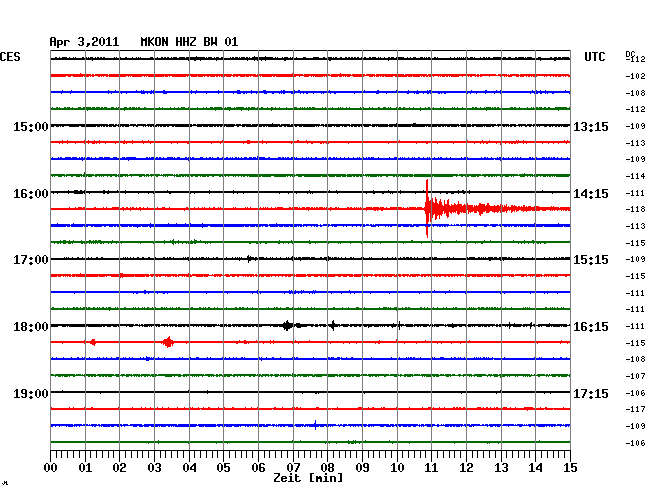This screenshot has height=494, width=650.
Task: Pick minute "15" on the time axis
Action: (x=570, y=467)
